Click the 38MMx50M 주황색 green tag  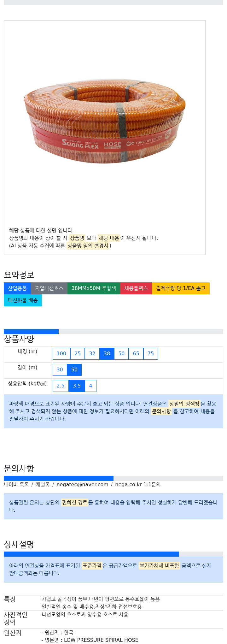coord(94,288)
